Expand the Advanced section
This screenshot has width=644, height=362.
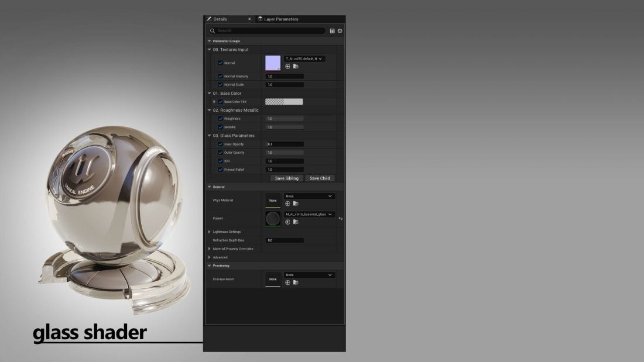pos(210,257)
